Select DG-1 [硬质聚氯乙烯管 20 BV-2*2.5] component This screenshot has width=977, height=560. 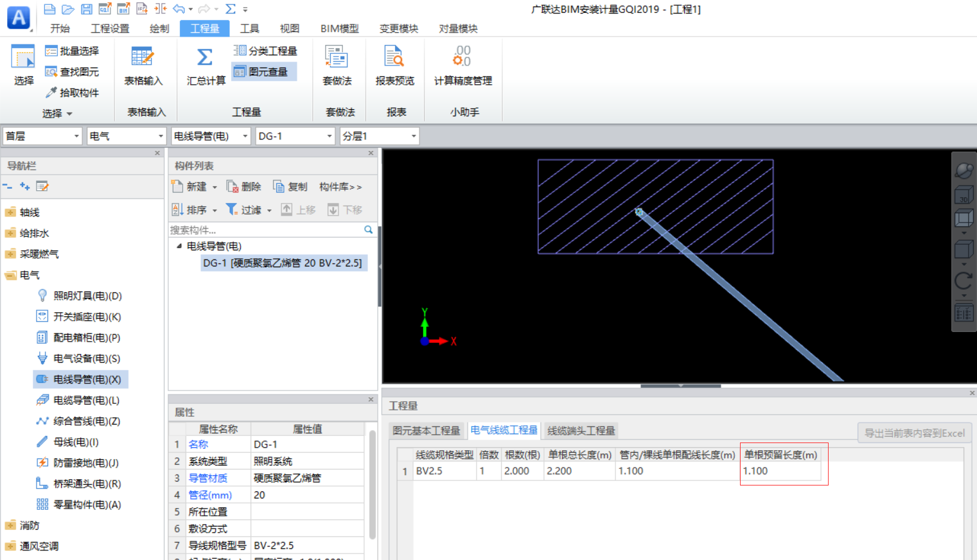click(x=283, y=263)
